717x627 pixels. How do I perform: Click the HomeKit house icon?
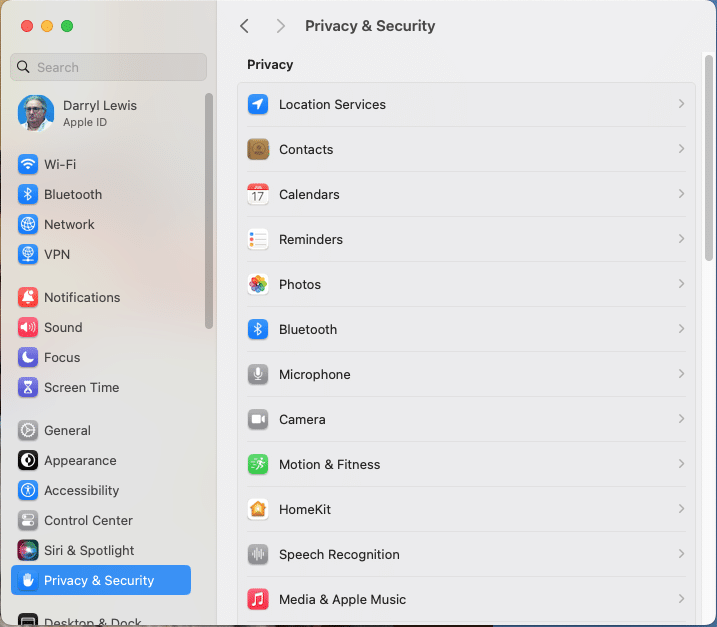pos(258,509)
